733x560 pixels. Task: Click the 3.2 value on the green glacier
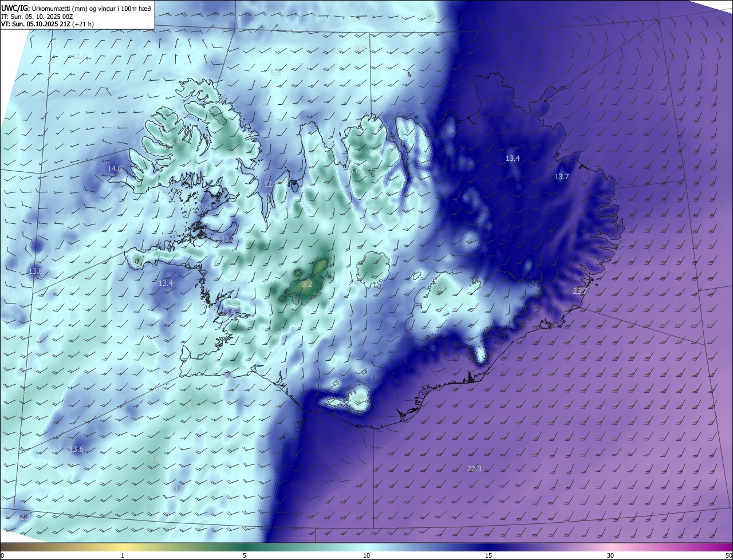pos(307,284)
